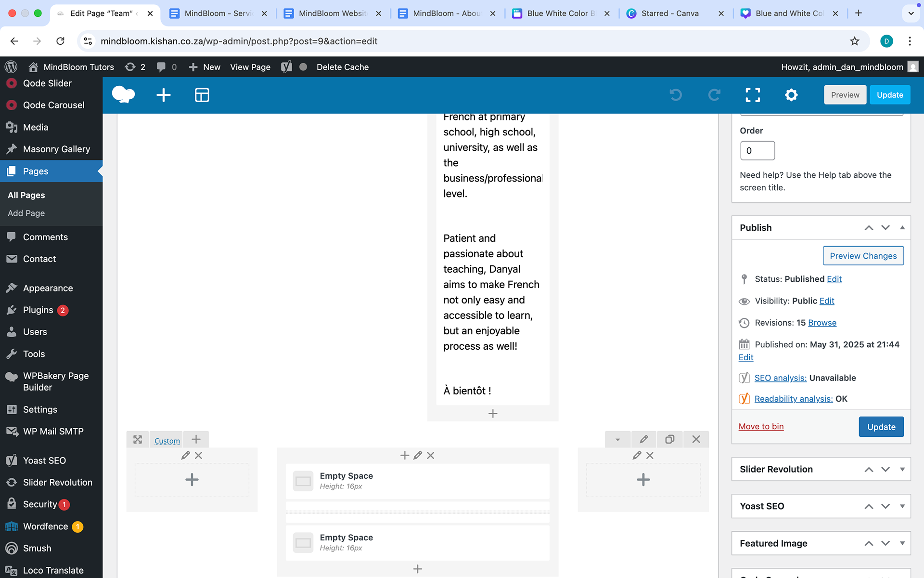Open page settings gear icon

coord(791,95)
